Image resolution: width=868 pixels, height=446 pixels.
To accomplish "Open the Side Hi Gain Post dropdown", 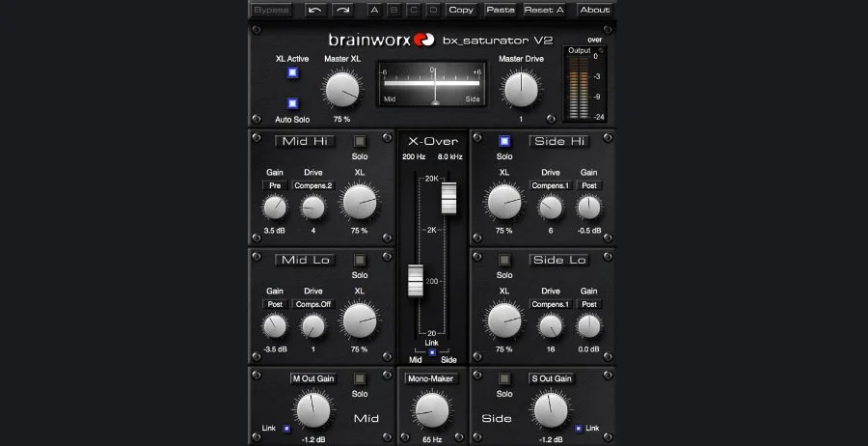I will point(589,185).
